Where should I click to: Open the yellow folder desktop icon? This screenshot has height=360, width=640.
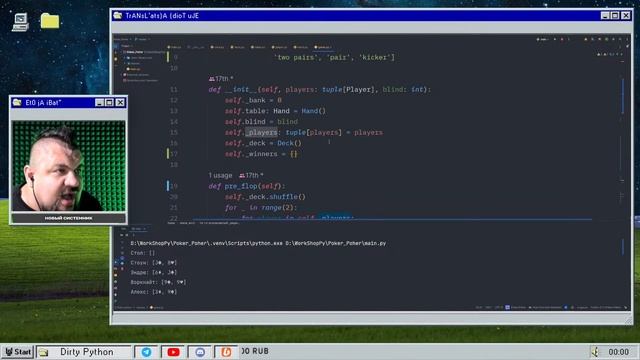click(x=50, y=21)
